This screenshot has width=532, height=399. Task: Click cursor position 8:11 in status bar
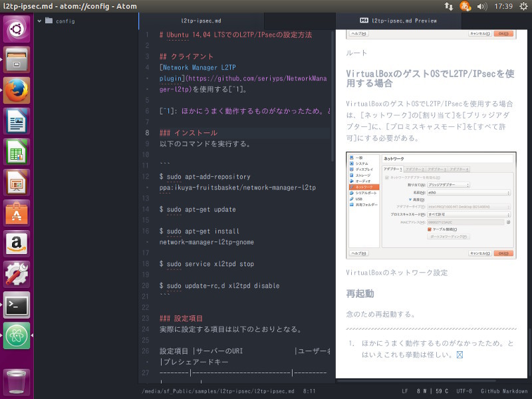point(309,391)
